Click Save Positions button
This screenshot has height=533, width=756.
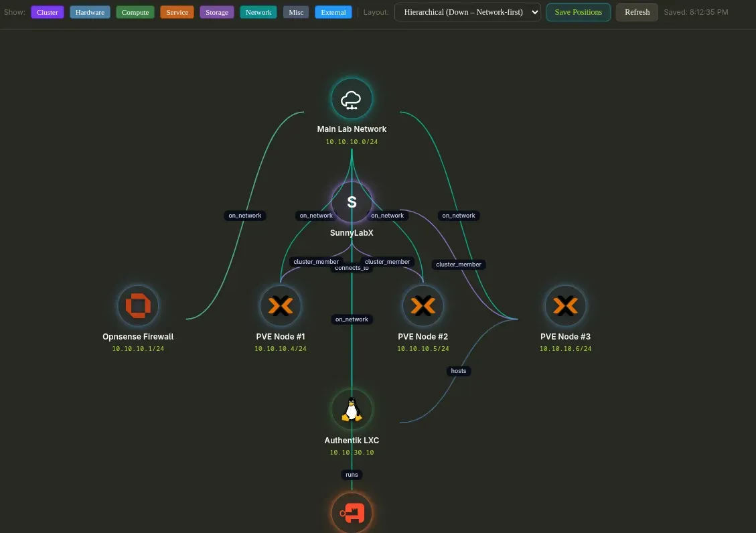[578, 12]
